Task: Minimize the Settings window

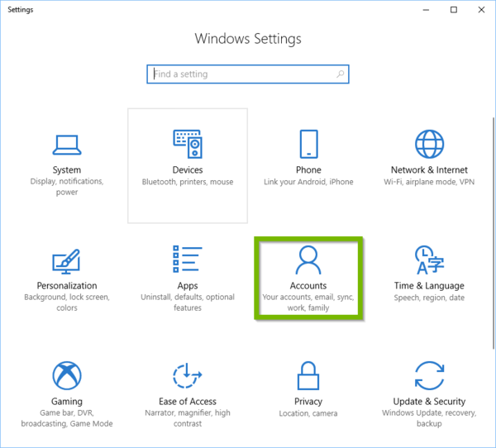Action: pos(426,10)
